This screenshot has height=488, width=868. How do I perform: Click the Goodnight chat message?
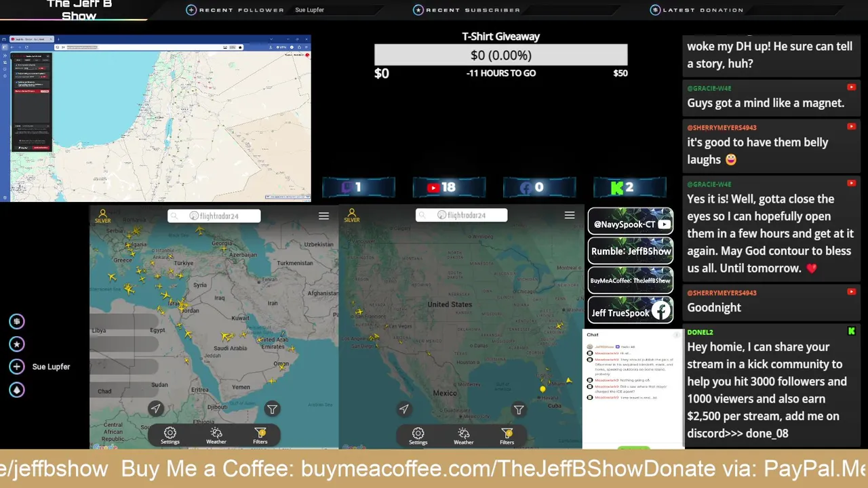pos(714,308)
